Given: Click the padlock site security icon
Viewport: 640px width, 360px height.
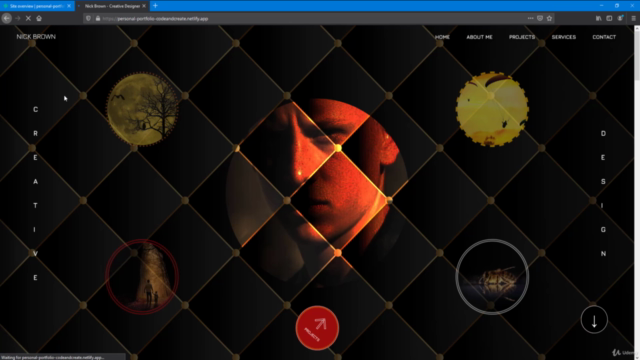Looking at the screenshot, I should [98, 18].
